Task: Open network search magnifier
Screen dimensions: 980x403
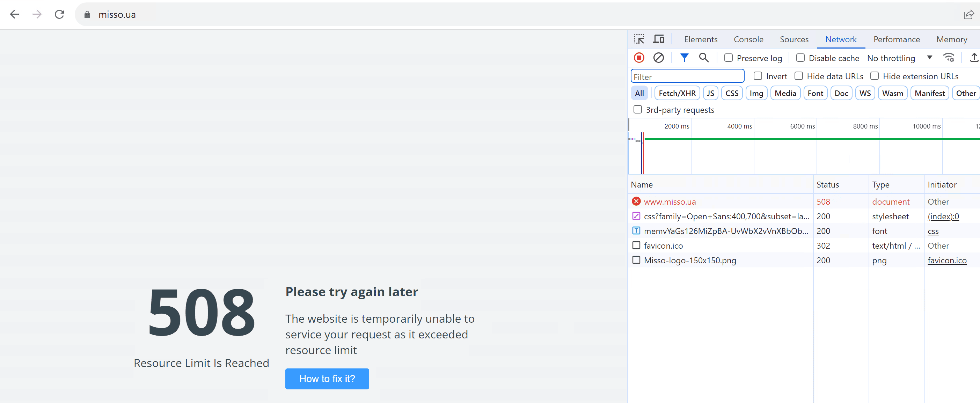Action: pyautogui.click(x=704, y=58)
